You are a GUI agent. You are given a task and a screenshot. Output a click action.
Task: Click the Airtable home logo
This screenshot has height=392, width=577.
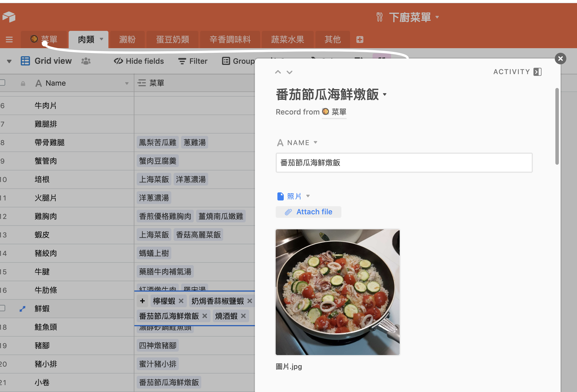[9, 17]
